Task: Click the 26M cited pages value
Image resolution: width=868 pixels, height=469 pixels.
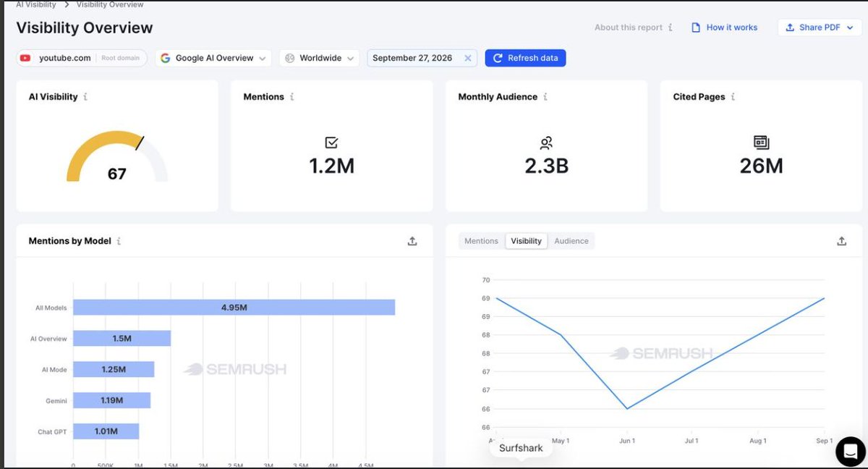Action: (x=761, y=166)
